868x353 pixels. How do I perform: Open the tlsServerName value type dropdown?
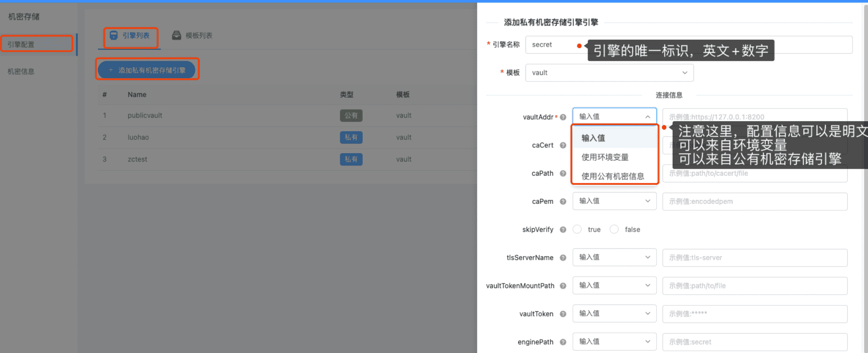point(614,257)
